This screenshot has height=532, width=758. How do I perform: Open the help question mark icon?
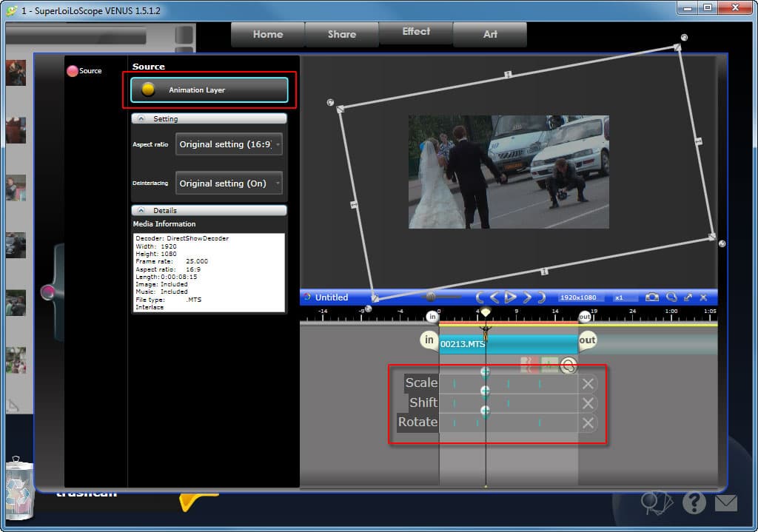[x=694, y=503]
